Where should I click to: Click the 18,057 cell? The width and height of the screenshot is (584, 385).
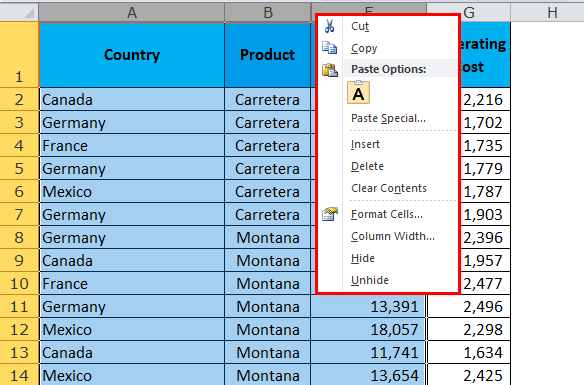click(x=368, y=330)
